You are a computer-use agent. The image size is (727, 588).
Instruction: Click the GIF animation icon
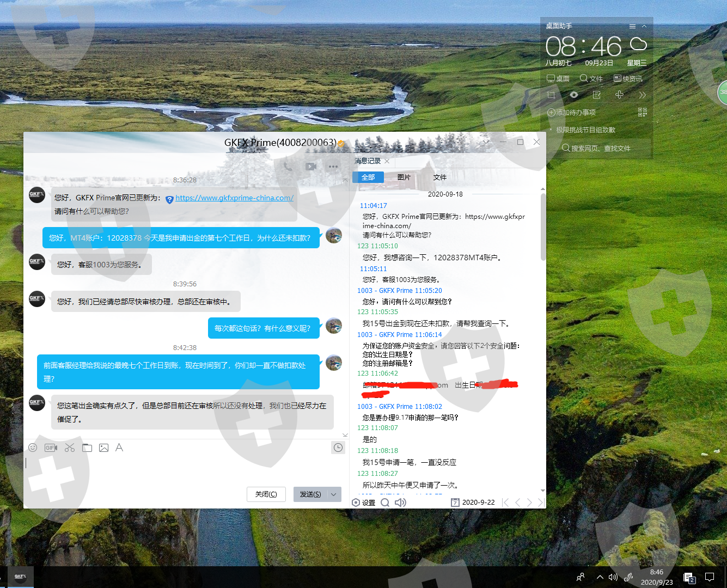[x=51, y=448]
